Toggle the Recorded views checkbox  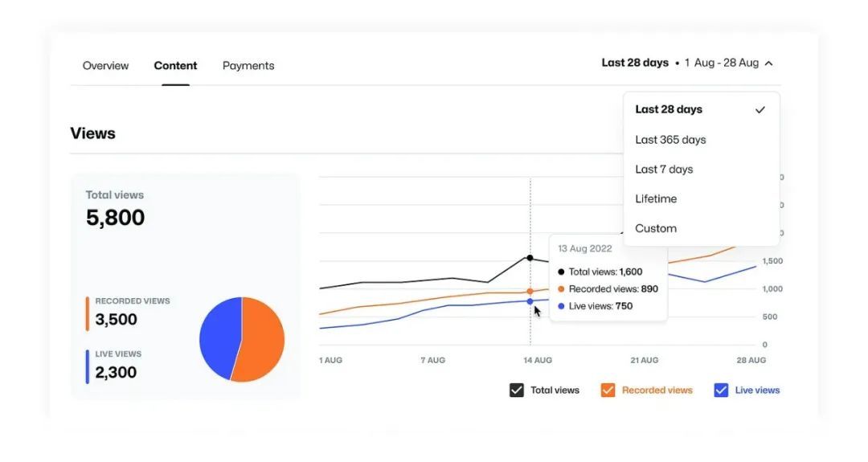click(x=608, y=390)
